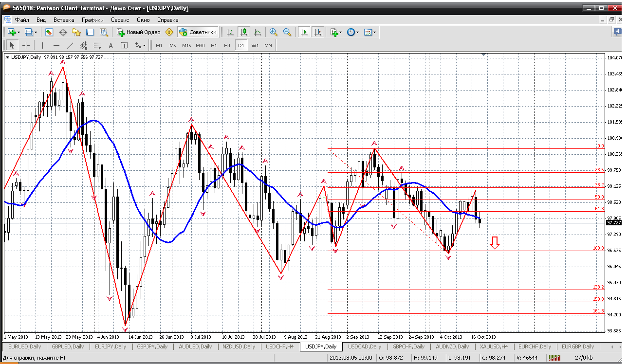Click the red down arrow on chart

[495, 242]
